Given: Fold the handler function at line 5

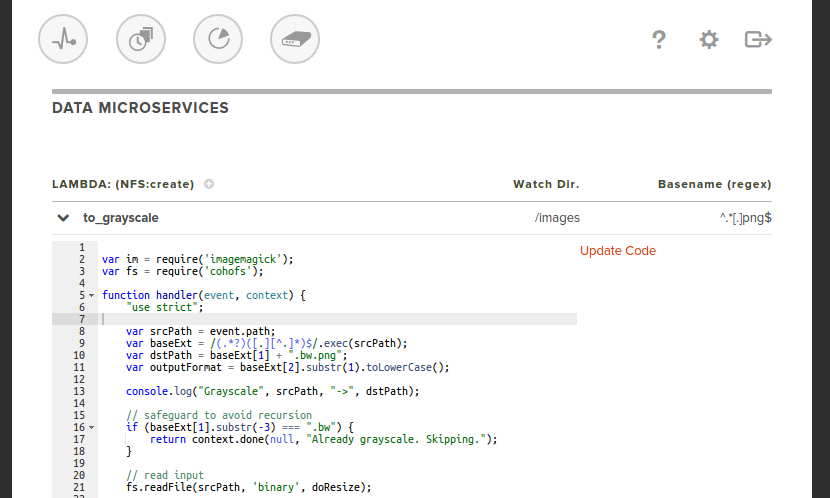Looking at the screenshot, I should pos(92,295).
